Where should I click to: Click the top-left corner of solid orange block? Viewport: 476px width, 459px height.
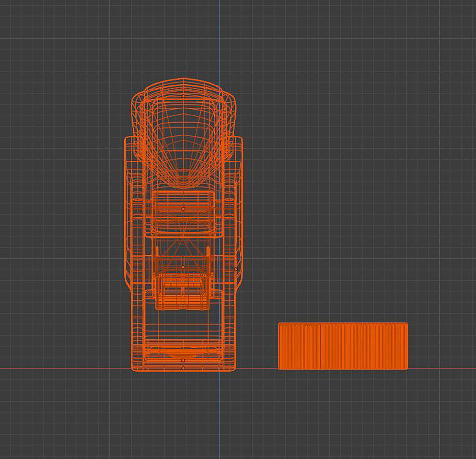[279, 323]
